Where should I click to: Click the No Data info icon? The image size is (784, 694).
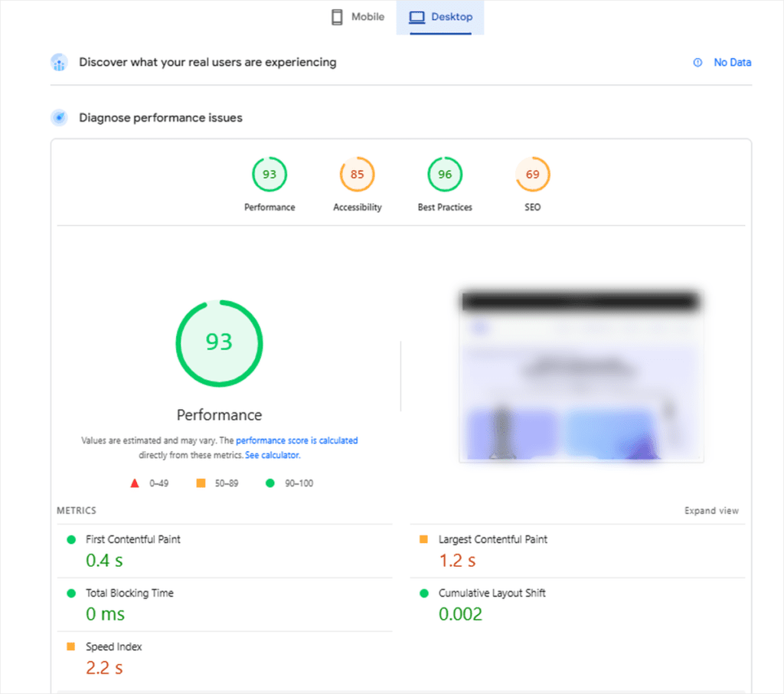tap(697, 63)
